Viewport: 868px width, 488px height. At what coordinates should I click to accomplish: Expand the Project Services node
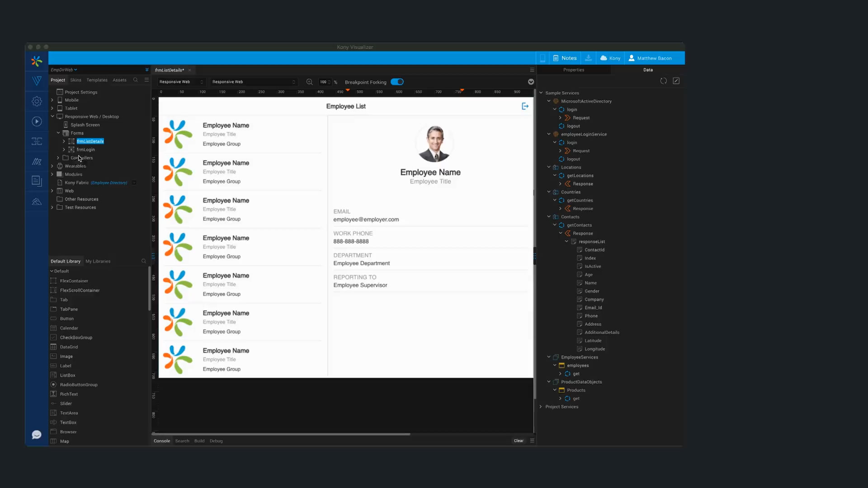pos(541,407)
